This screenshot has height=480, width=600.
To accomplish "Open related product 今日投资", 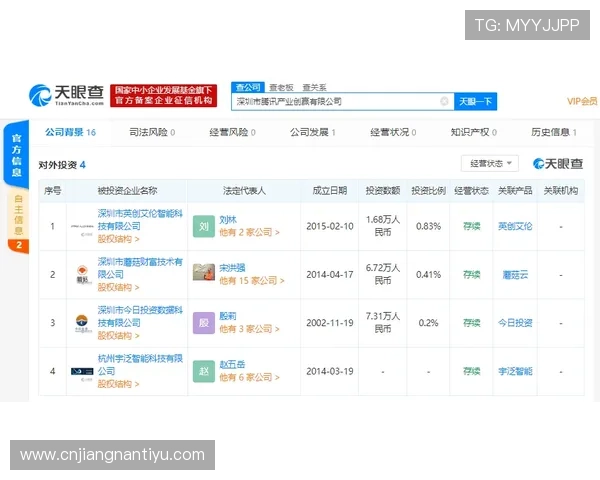I will tap(515, 323).
